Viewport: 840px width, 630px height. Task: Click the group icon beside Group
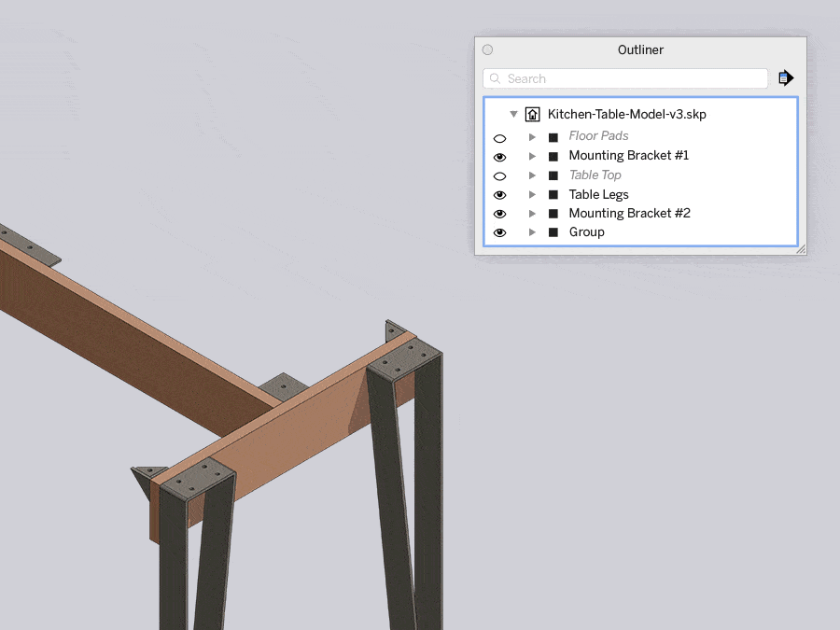[553, 231]
